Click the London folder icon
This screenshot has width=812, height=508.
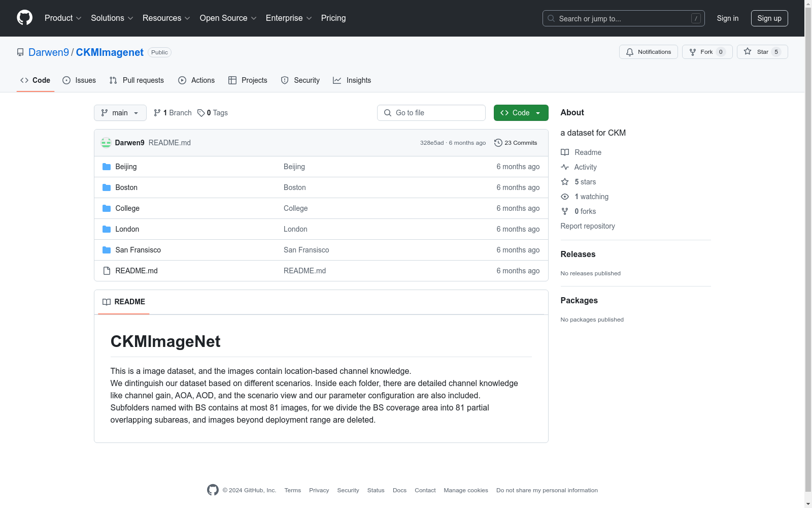pos(107,229)
